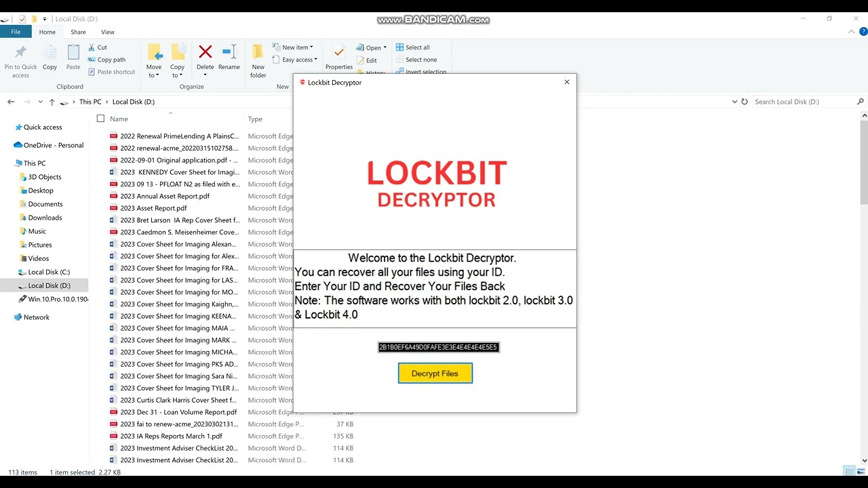Open Music folder in sidebar
The width and height of the screenshot is (868, 488).
[x=37, y=231]
